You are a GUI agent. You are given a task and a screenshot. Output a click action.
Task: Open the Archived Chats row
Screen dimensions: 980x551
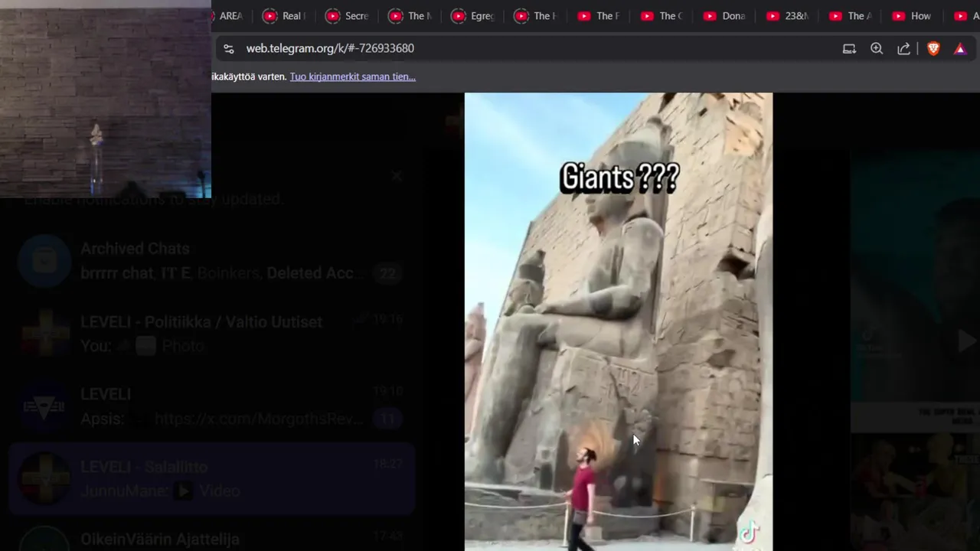(x=212, y=261)
